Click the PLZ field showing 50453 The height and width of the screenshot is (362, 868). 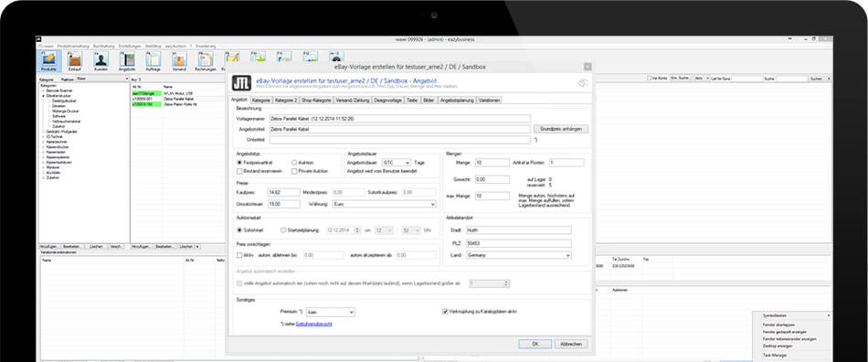coord(518,243)
